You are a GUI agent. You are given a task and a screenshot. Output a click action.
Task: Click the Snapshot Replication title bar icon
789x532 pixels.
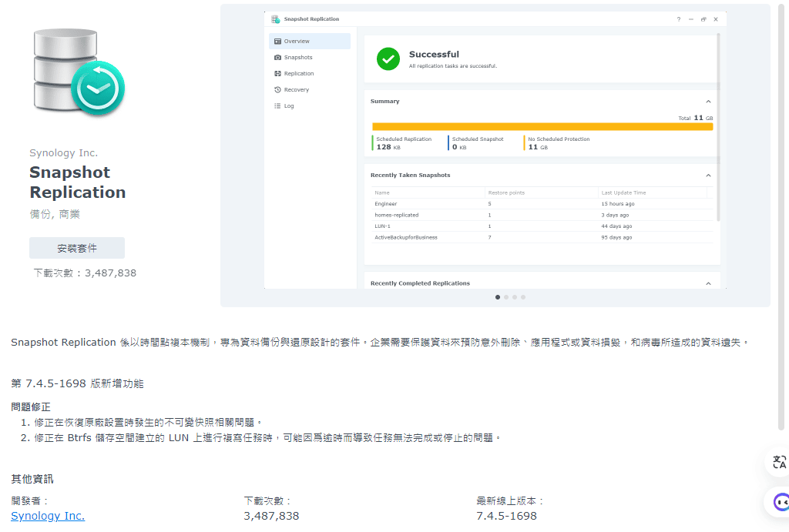[275, 19]
